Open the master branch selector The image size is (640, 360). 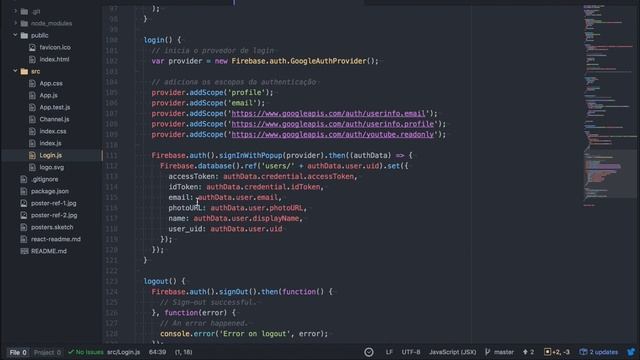tap(499, 352)
